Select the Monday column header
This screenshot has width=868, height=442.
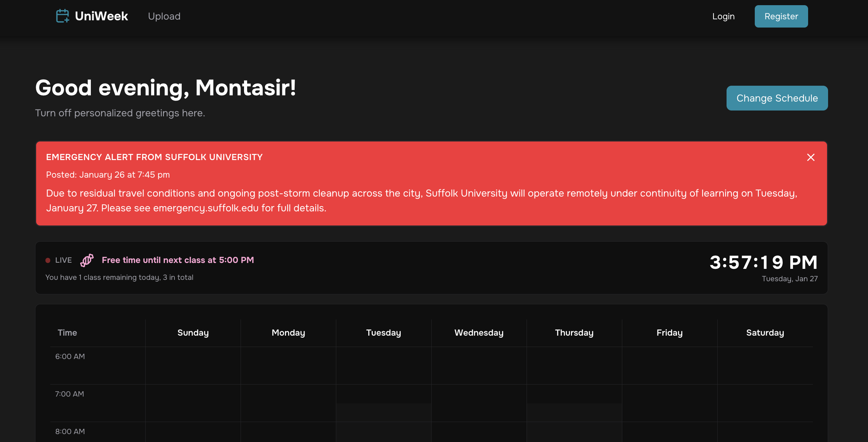click(x=288, y=333)
